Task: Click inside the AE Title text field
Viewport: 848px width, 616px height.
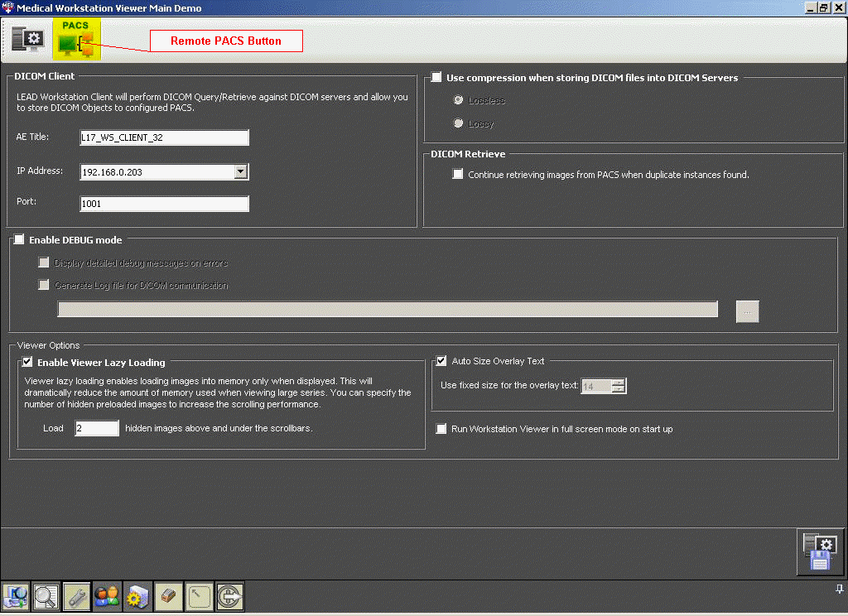Action: coord(164,137)
